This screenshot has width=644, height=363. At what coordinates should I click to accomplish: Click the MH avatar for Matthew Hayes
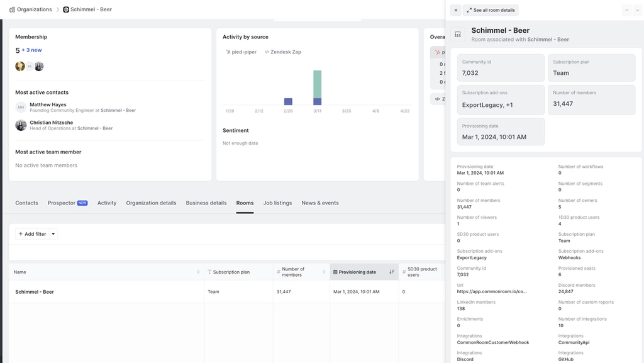[x=21, y=107]
